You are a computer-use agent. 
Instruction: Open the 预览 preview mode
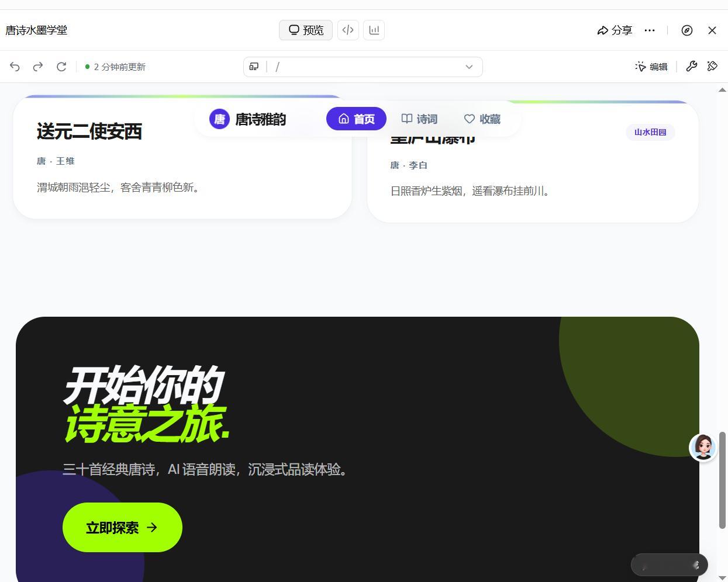tap(306, 30)
